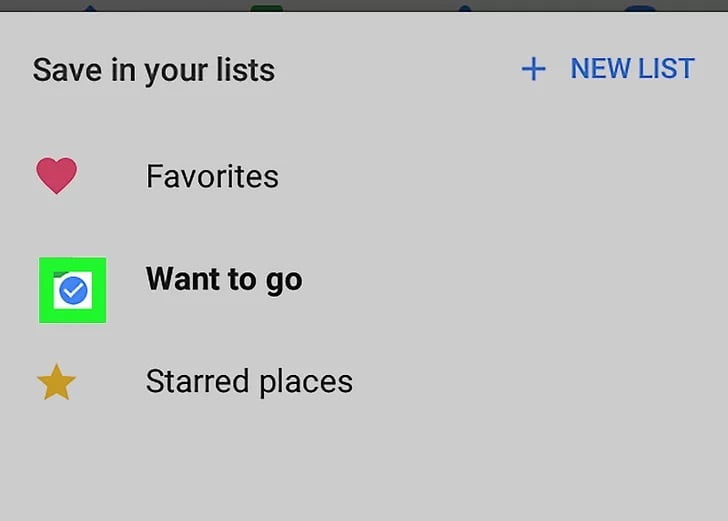Start a new list using plus sign
Image resolution: width=728 pixels, height=521 pixels.
click(x=533, y=69)
